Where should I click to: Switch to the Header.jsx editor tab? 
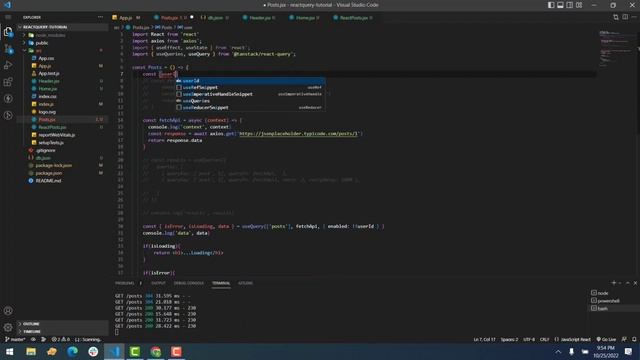pyautogui.click(x=259, y=18)
